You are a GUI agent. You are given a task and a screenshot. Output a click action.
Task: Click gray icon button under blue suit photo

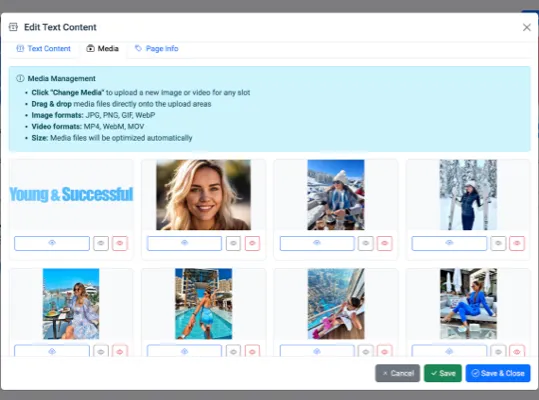click(x=498, y=351)
